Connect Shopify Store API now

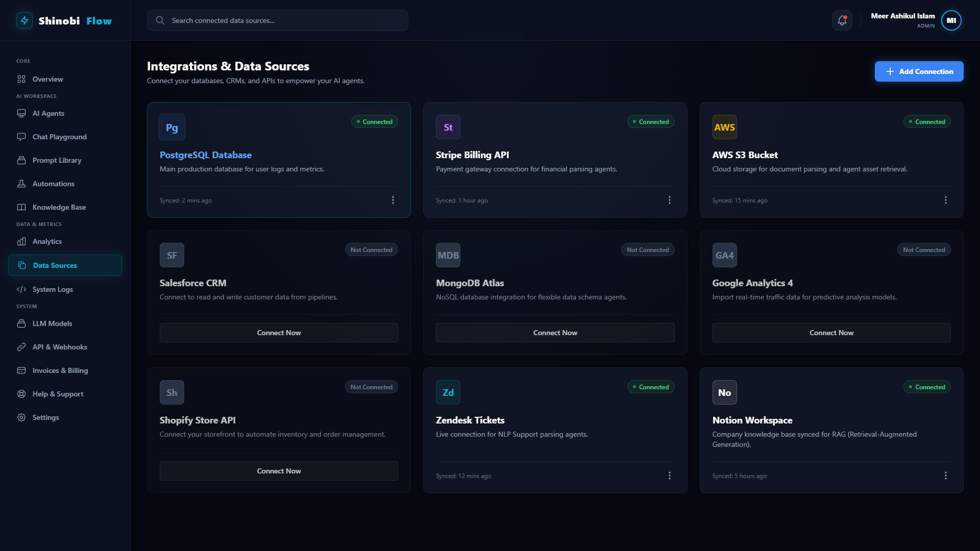pos(279,471)
